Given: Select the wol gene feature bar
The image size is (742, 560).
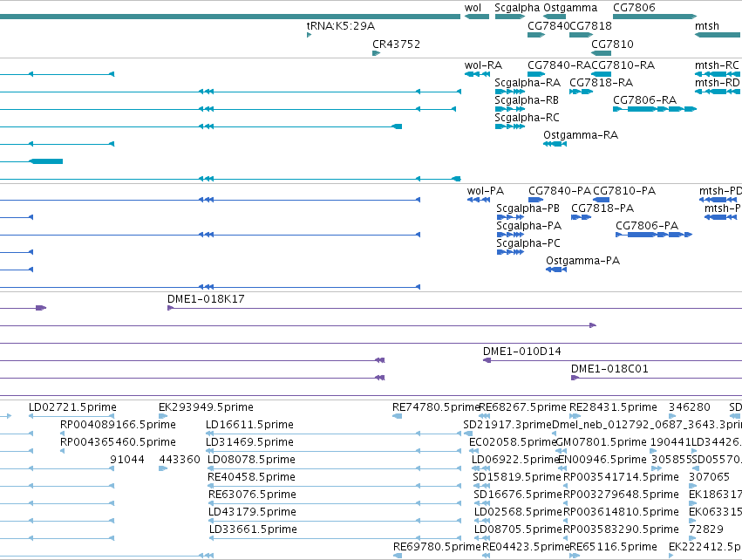Looking at the screenshot, I should tap(477, 17).
